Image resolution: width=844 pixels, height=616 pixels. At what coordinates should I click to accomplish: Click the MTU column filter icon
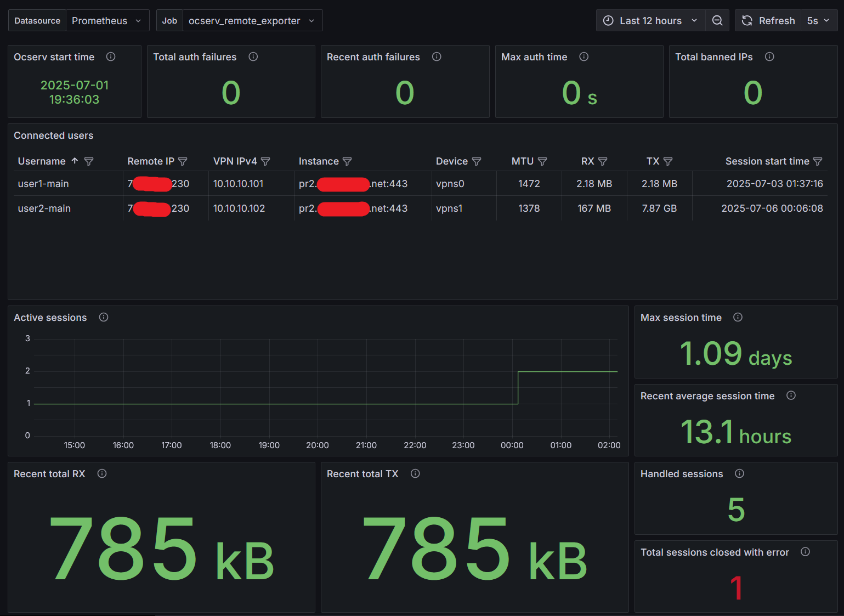coord(542,161)
